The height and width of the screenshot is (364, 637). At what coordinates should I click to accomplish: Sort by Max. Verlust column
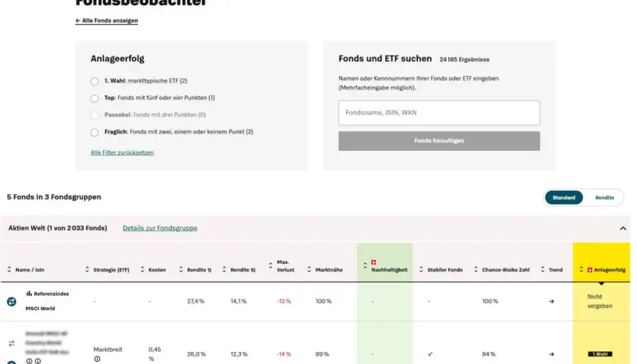(x=281, y=265)
